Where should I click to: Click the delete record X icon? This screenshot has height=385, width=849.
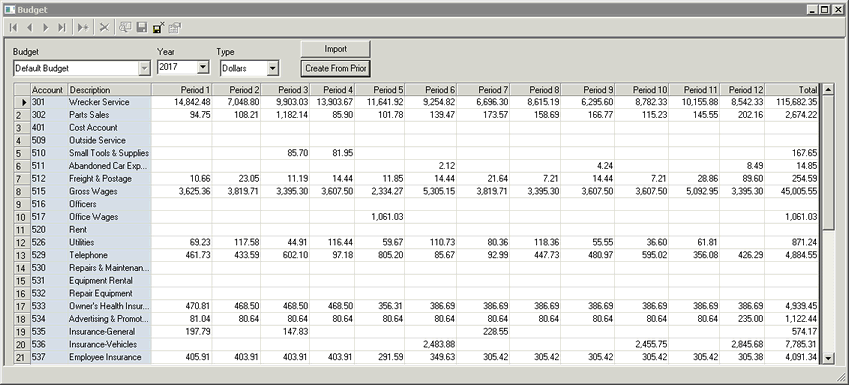pos(105,28)
